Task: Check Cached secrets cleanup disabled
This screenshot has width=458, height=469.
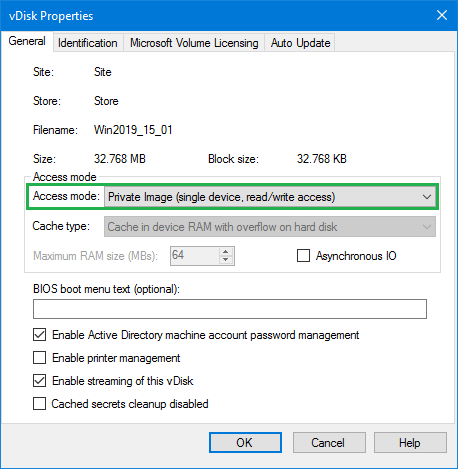Action: coord(39,404)
